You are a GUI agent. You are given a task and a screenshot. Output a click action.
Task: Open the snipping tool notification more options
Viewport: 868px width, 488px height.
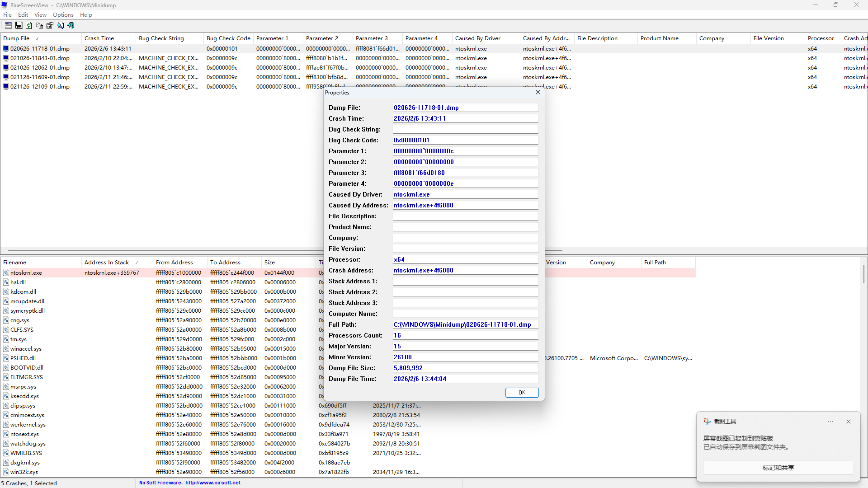click(830, 422)
